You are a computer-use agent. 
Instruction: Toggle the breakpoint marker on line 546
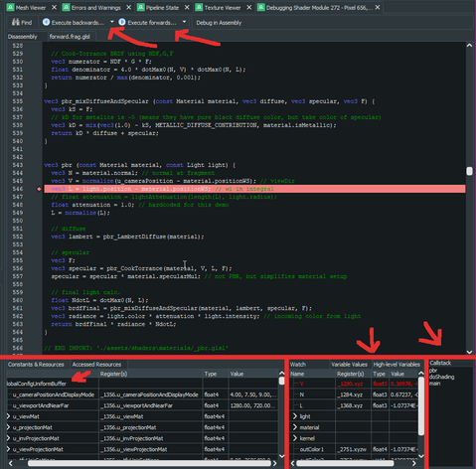tap(39, 189)
